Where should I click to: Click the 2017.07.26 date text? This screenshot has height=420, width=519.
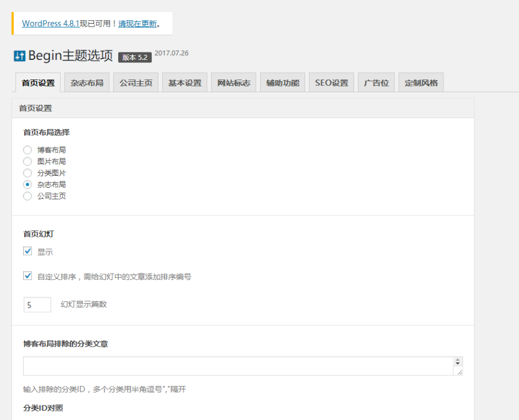[x=171, y=53]
